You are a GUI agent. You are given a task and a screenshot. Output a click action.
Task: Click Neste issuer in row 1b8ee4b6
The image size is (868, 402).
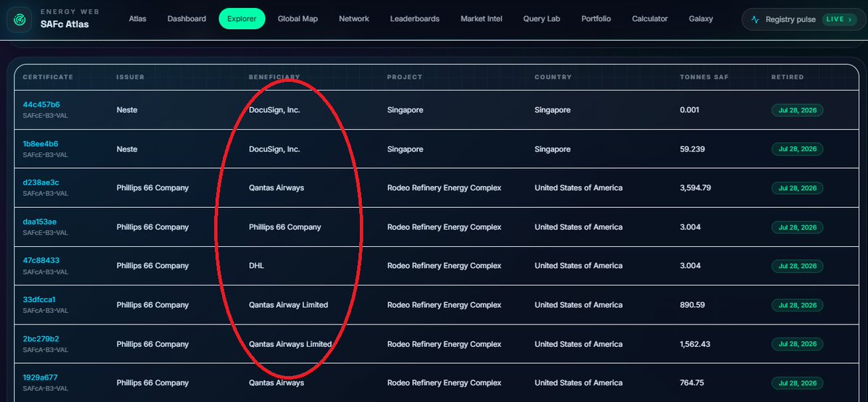tap(127, 149)
